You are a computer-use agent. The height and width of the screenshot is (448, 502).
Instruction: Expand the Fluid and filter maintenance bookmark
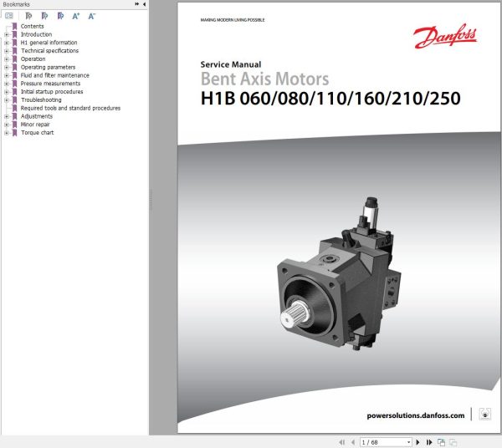point(7,75)
